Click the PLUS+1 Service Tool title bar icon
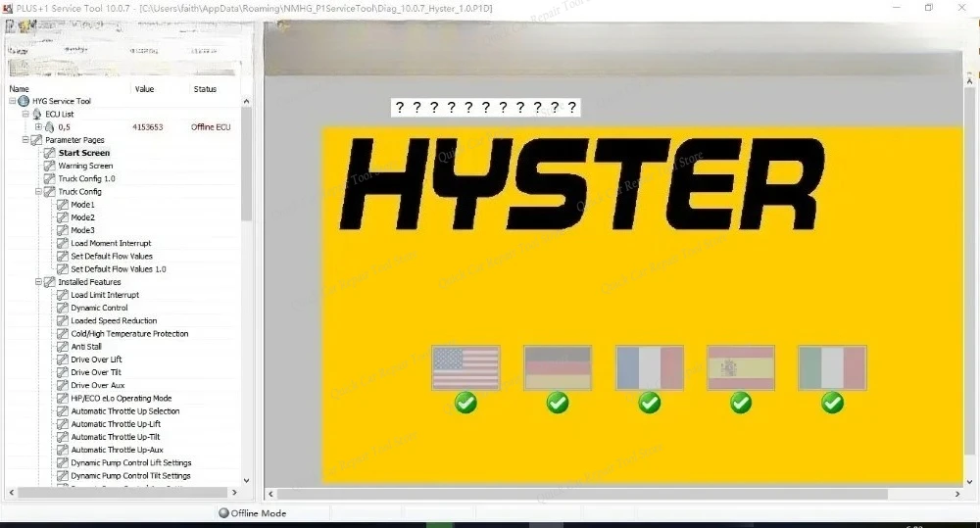 pos(8,8)
